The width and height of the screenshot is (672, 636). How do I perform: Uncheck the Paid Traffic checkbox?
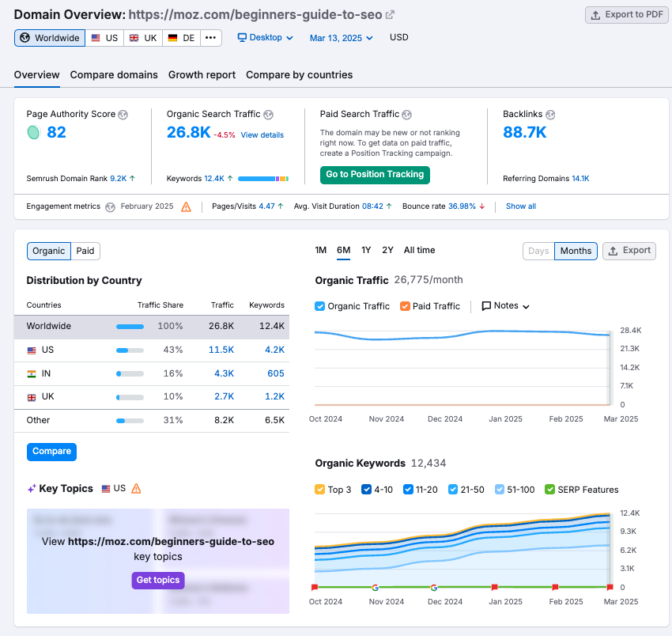(x=405, y=306)
